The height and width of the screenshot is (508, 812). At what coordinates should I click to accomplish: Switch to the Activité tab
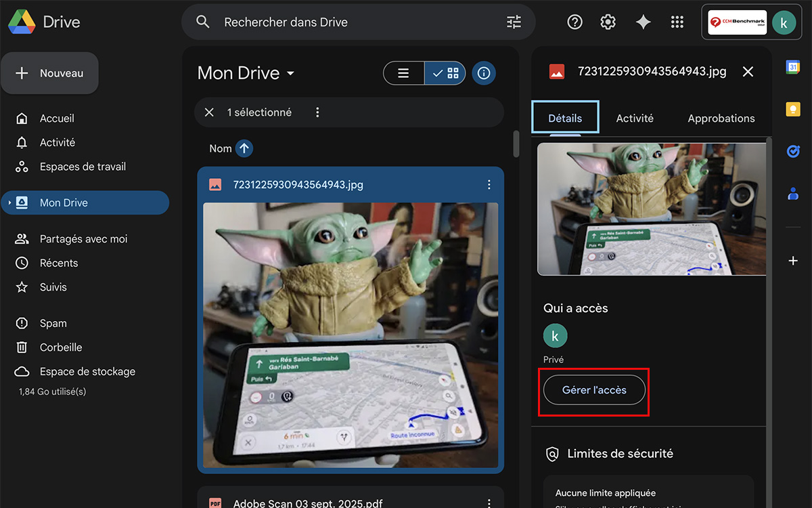pos(635,118)
